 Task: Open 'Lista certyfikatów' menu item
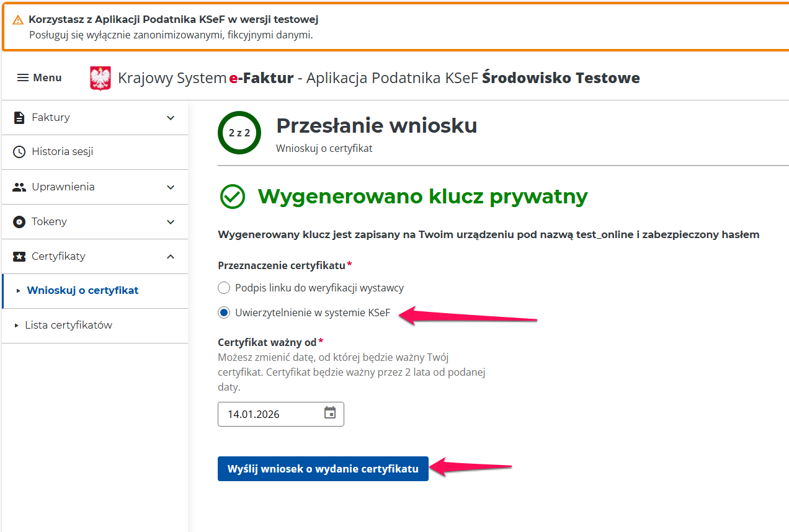point(68,325)
